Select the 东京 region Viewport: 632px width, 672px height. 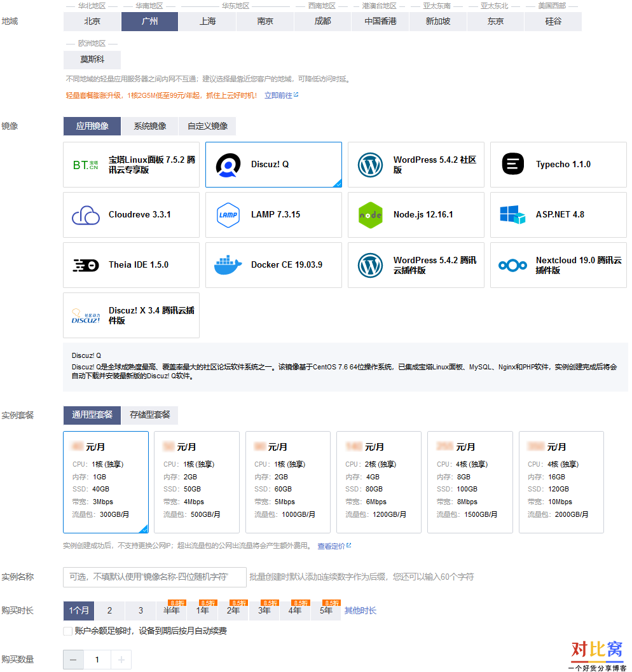[x=495, y=22]
